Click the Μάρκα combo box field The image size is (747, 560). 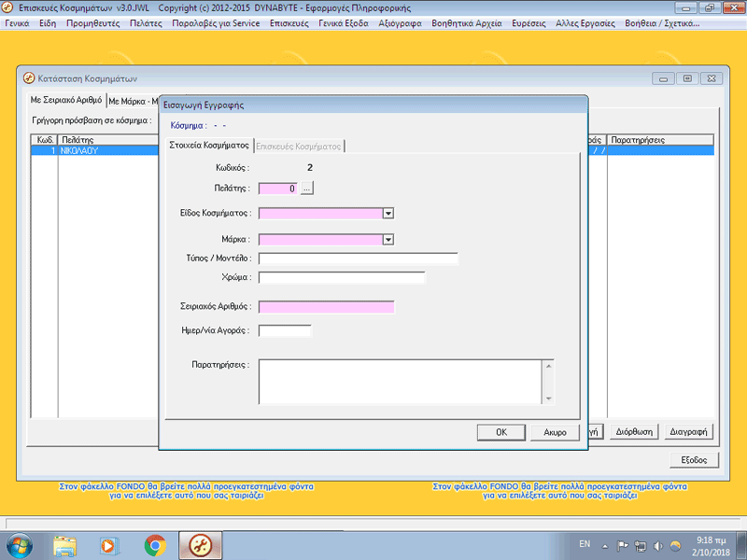tap(320, 240)
